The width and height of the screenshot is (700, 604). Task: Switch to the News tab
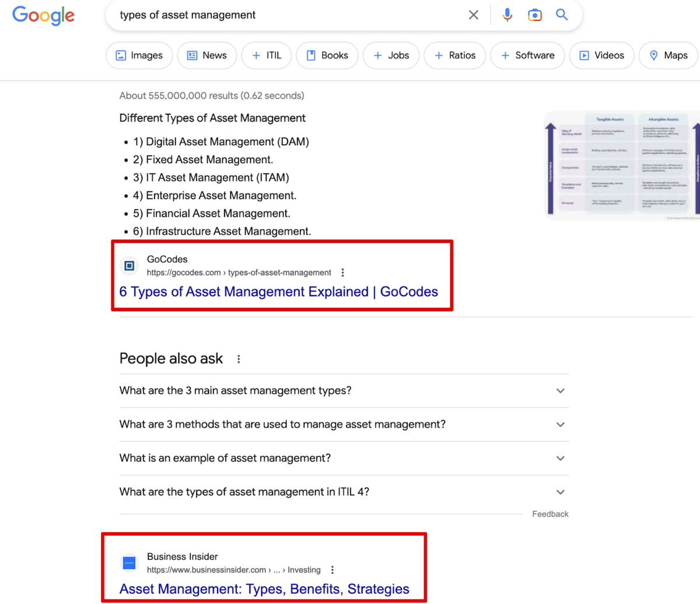(x=206, y=55)
